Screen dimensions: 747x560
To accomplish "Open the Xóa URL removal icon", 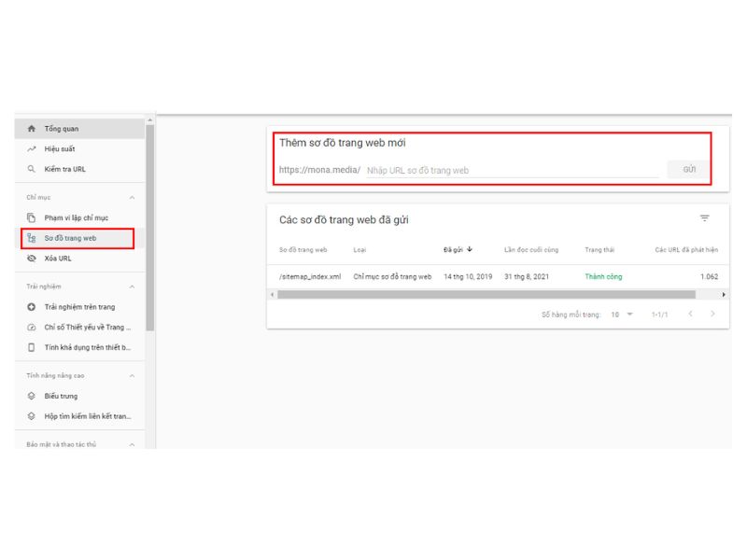I will [x=32, y=259].
